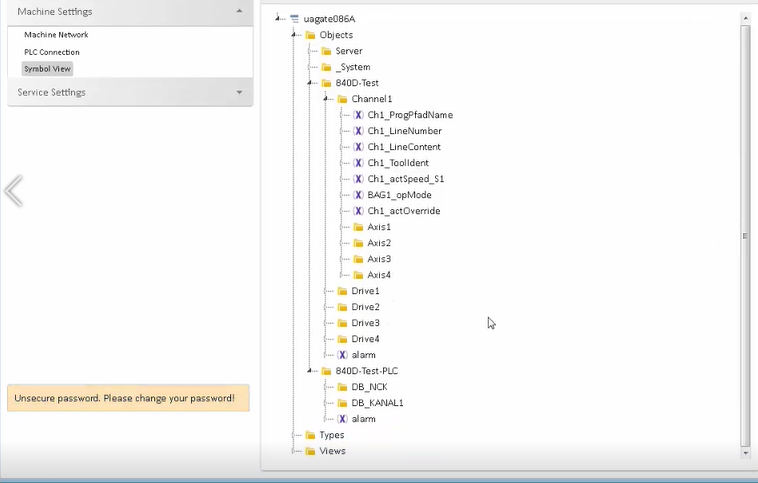Expand the Service Settings section
The height and width of the screenshot is (483, 758).
tap(239, 92)
